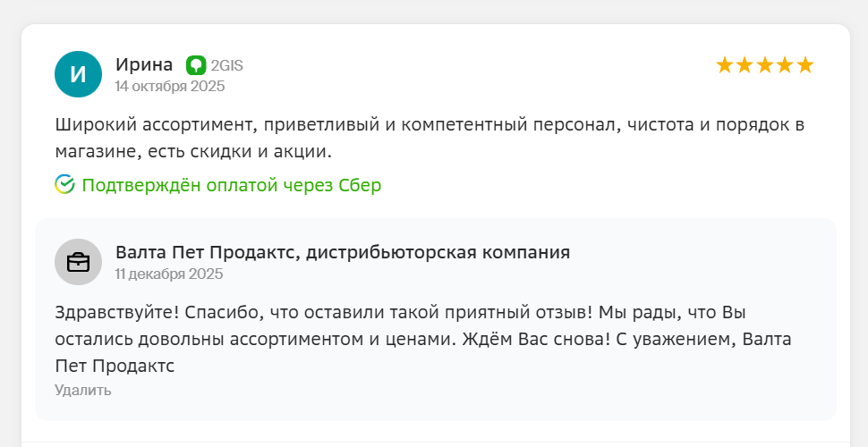Click the reply date 11 декабря 2025
Screen dimensions: 868x447
(169, 274)
